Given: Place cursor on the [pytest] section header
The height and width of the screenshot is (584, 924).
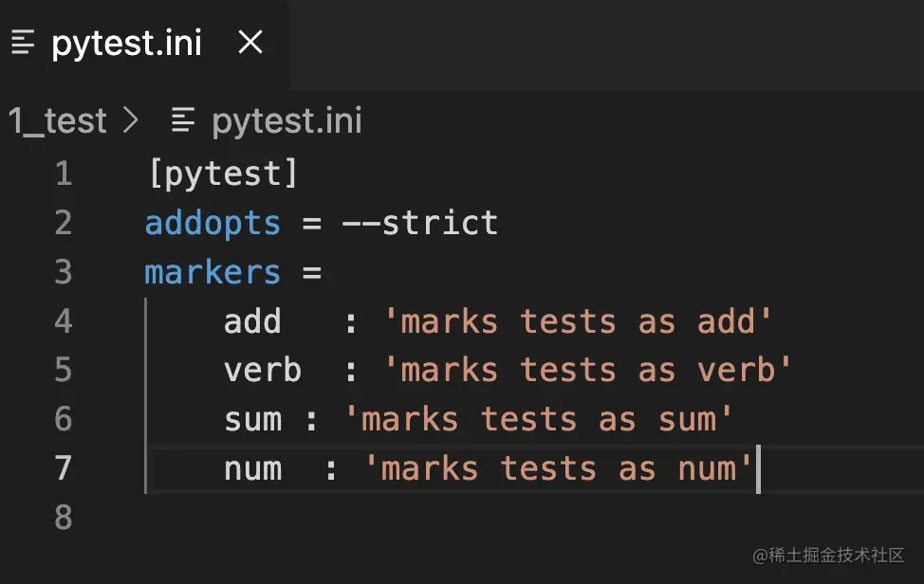Looking at the screenshot, I should click(224, 173).
